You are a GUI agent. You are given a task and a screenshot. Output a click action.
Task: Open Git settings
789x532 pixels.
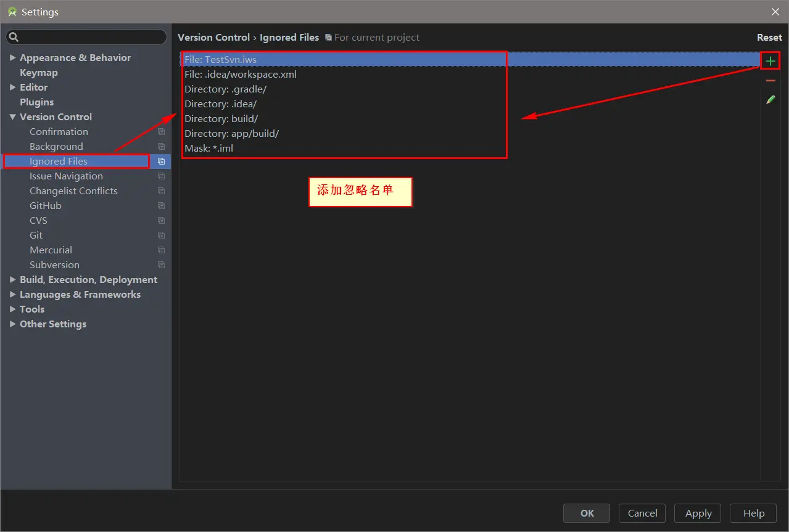click(36, 235)
